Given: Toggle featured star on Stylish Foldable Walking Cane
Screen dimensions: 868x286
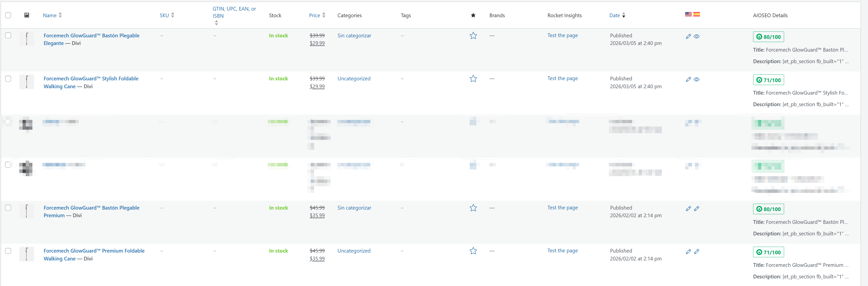Looking at the screenshot, I should [473, 79].
